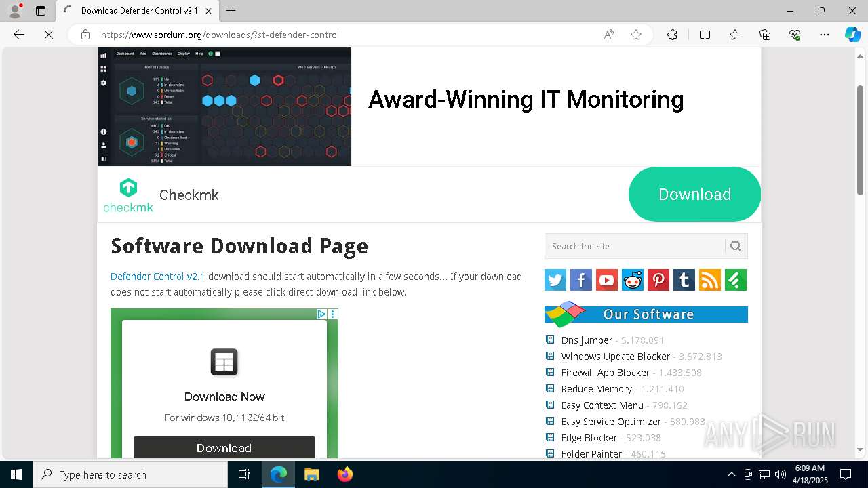The image size is (868, 488).
Task: Launch Firefox from the taskbar
Action: pyautogui.click(x=345, y=474)
